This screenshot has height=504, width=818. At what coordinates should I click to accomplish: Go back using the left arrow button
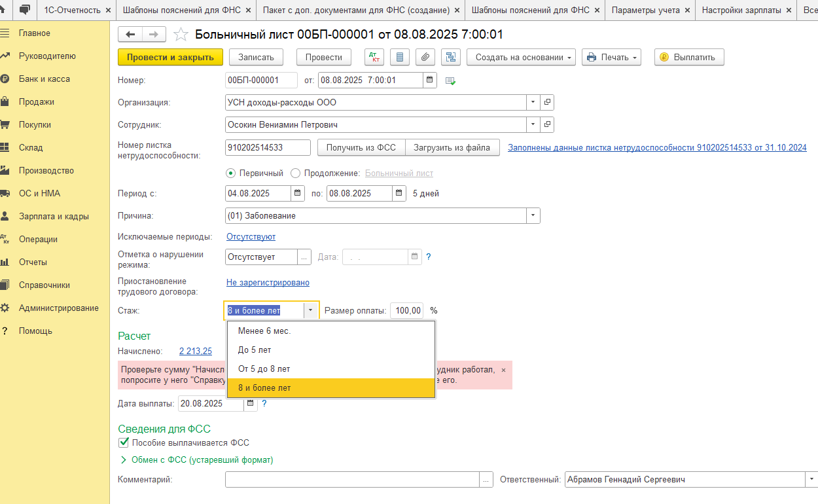(x=130, y=35)
